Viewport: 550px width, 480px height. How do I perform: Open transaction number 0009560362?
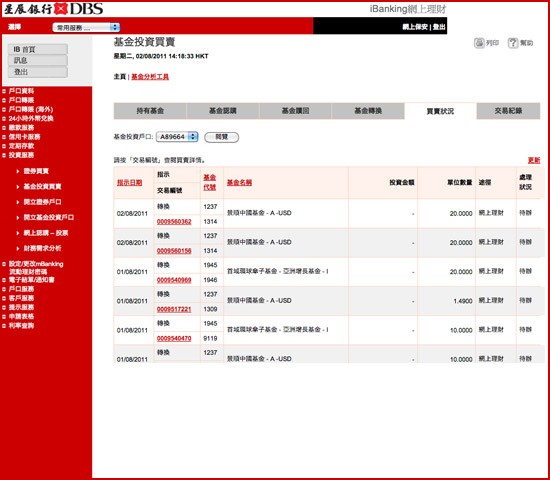[x=174, y=222]
